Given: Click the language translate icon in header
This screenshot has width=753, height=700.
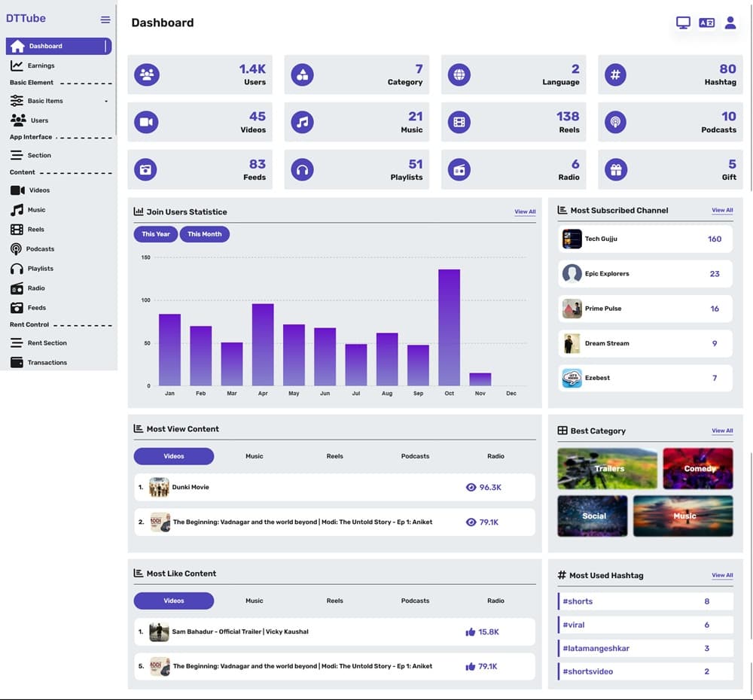Looking at the screenshot, I should coord(706,23).
